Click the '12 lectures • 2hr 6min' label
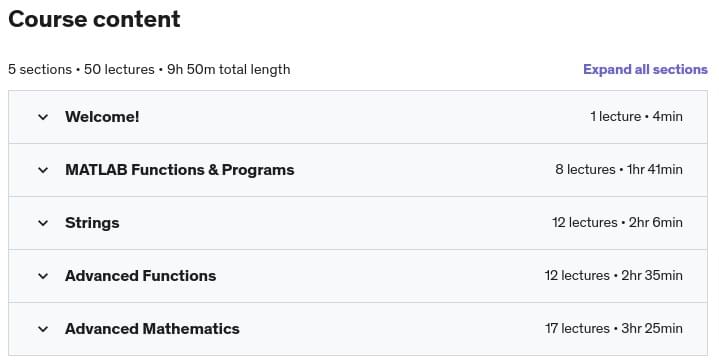The width and height of the screenshot is (719, 361). pos(617,222)
